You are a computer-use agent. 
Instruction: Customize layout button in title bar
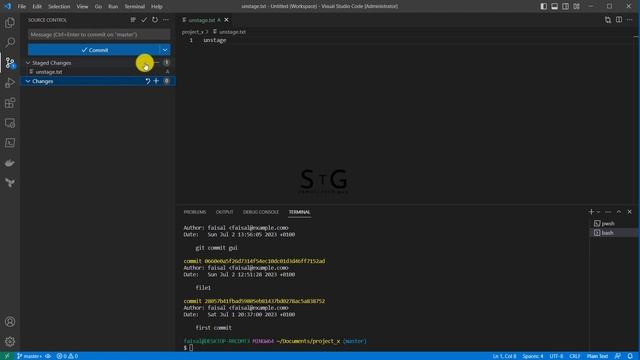click(576, 6)
